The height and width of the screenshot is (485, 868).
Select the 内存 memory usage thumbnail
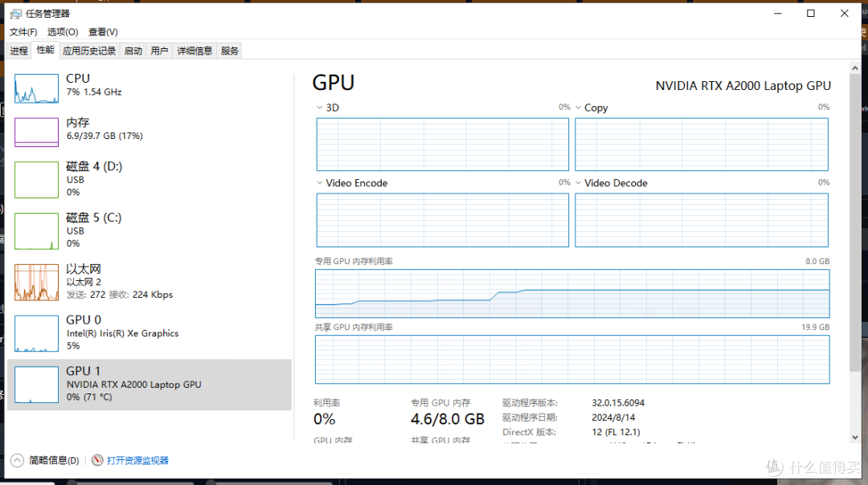point(36,132)
